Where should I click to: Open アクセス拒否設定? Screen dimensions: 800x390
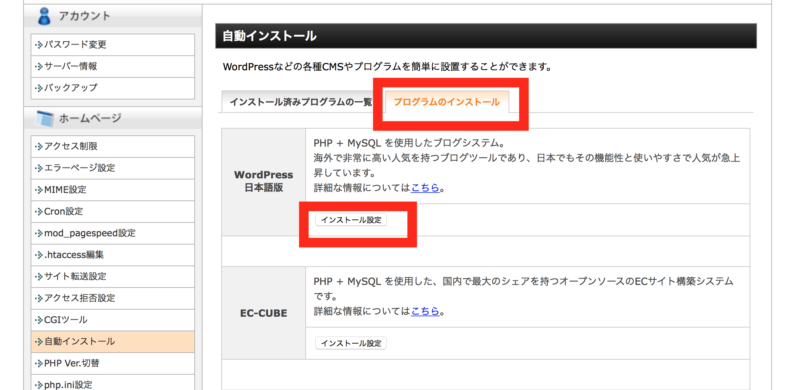pyautogui.click(x=112, y=298)
